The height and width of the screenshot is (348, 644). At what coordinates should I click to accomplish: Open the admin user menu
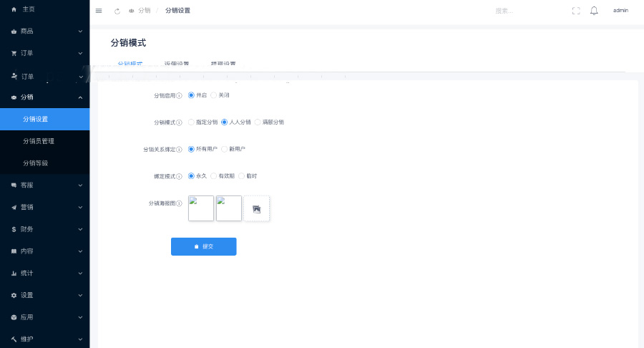620,11
